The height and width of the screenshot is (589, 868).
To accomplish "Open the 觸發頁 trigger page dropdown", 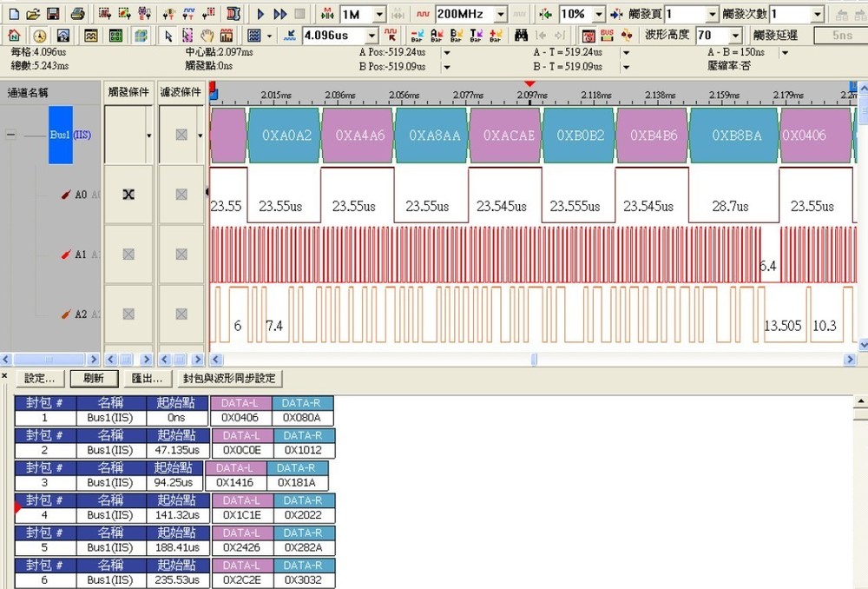I will point(712,14).
